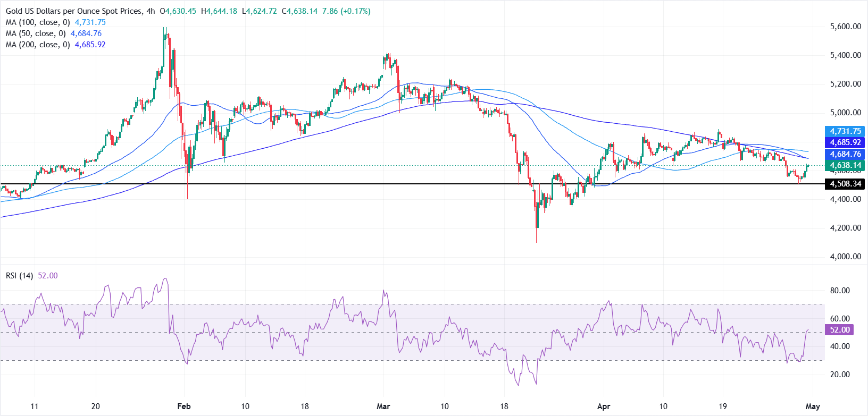Click the closing price value C4,638.14 in header

tap(302, 11)
